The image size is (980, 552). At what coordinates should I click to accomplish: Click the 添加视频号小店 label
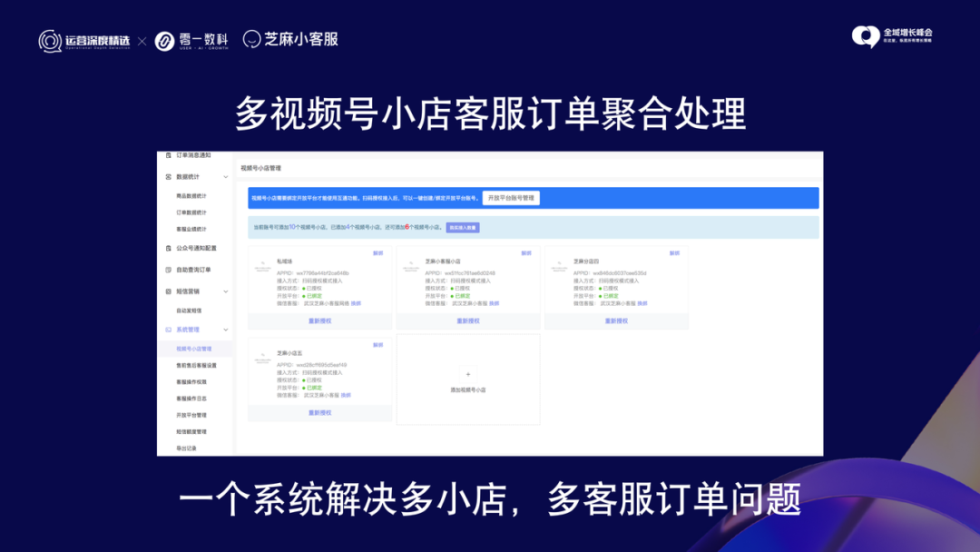[468, 389]
